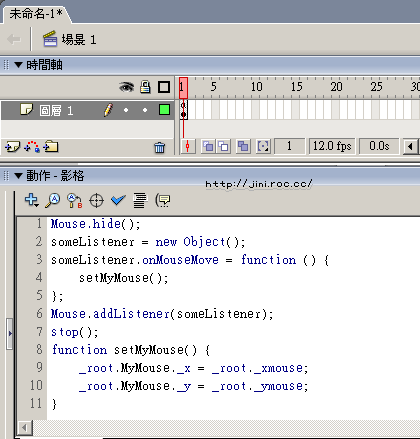Toggle lock dot for 圖層 1

[x=145, y=110]
